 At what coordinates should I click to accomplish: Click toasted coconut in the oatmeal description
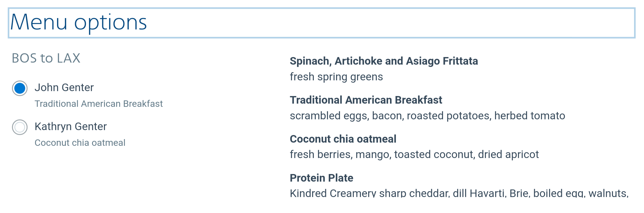point(434,155)
